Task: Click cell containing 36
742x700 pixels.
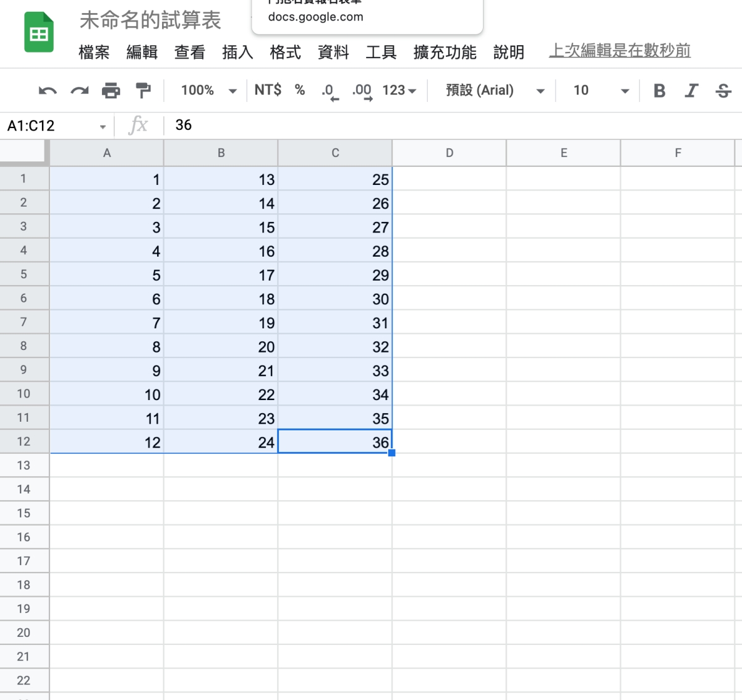Action: 335,442
